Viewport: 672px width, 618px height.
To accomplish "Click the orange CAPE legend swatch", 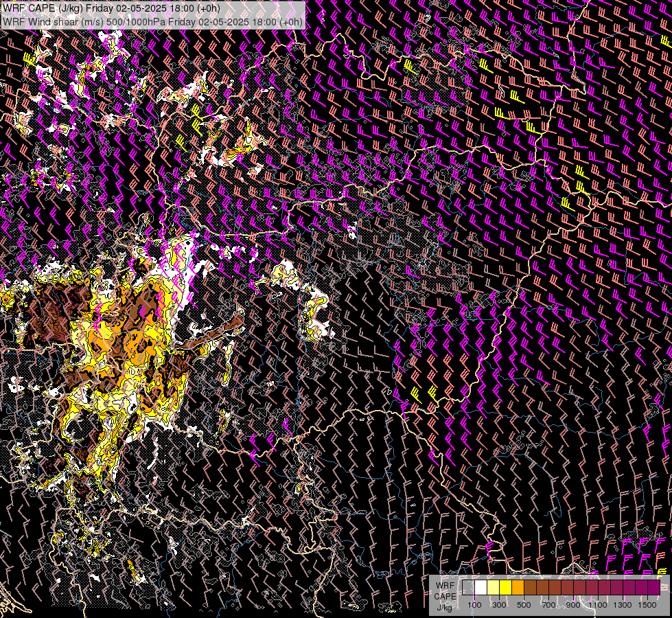I will [x=518, y=587].
